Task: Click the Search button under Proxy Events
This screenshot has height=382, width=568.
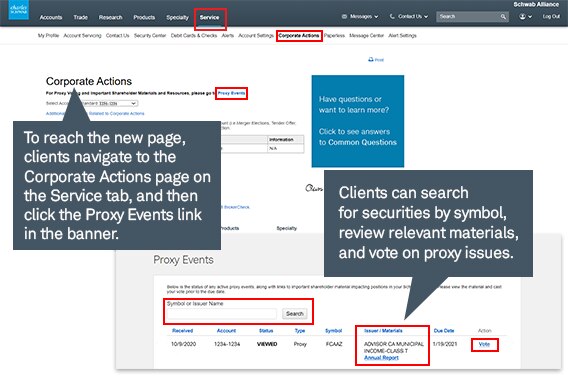Action: click(295, 314)
